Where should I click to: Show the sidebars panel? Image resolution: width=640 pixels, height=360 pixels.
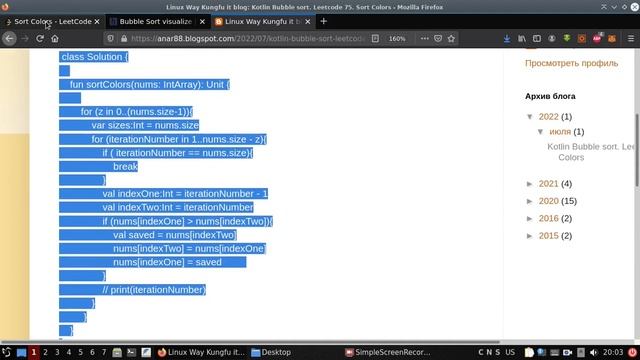(x=537, y=38)
